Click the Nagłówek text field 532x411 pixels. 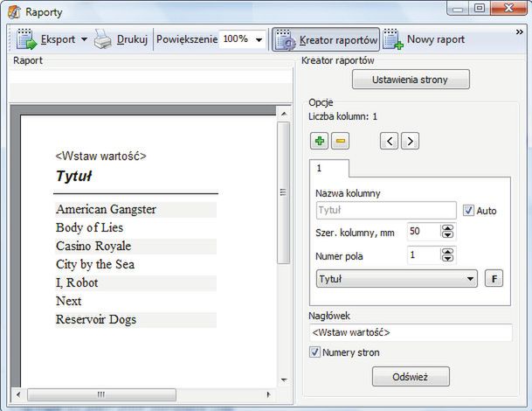(411, 332)
